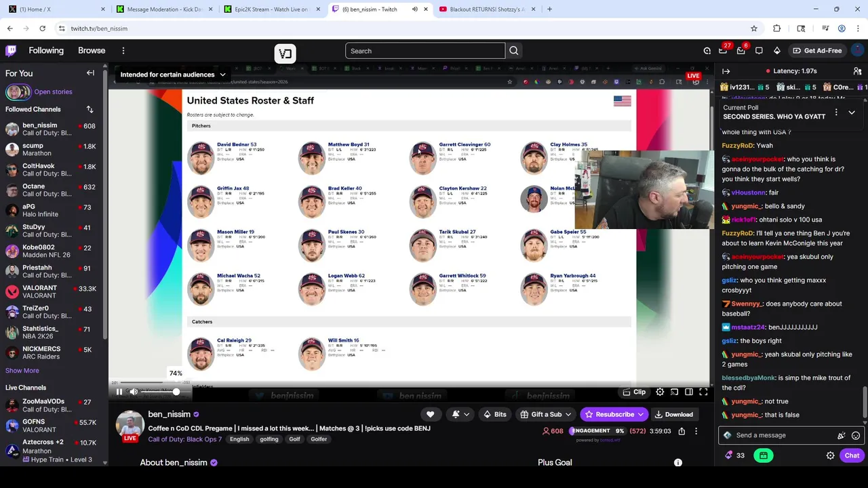Focus the Twitch search field
The height and width of the screenshot is (488, 868).
pos(425,51)
